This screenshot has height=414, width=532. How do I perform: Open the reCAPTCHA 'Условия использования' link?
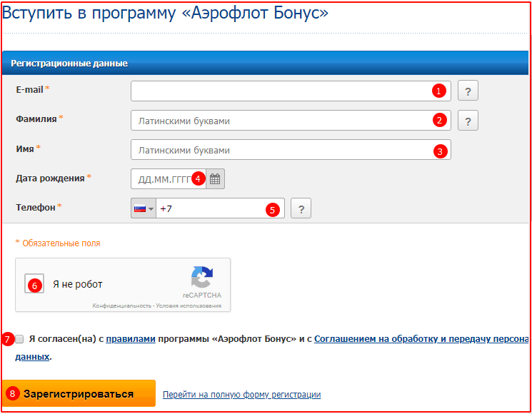click(189, 306)
